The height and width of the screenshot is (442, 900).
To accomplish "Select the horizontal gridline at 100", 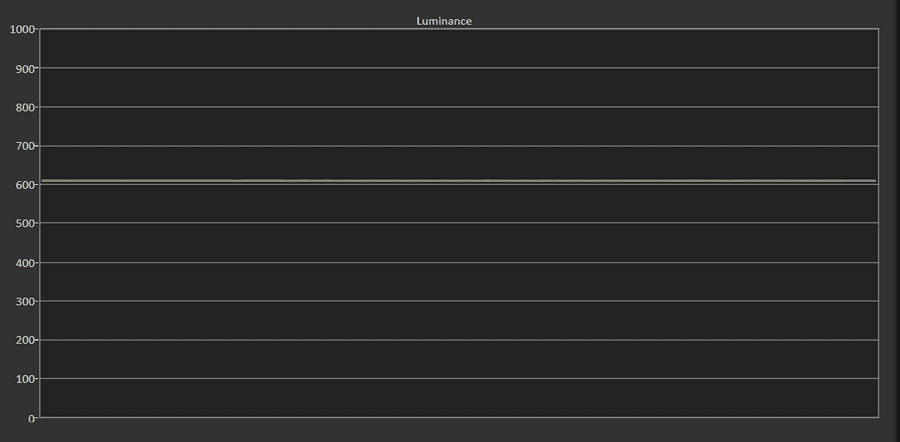I will pos(459,378).
